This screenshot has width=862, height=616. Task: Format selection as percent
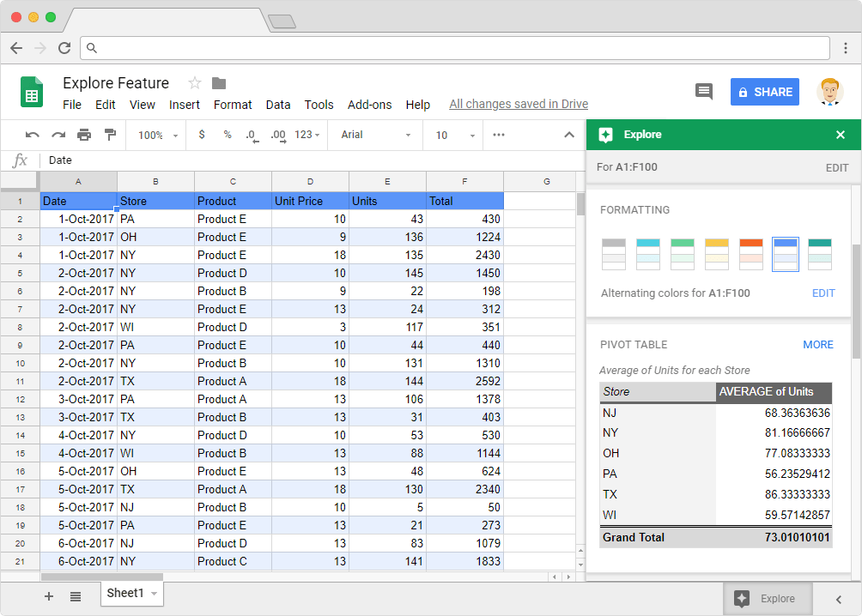pos(228,135)
